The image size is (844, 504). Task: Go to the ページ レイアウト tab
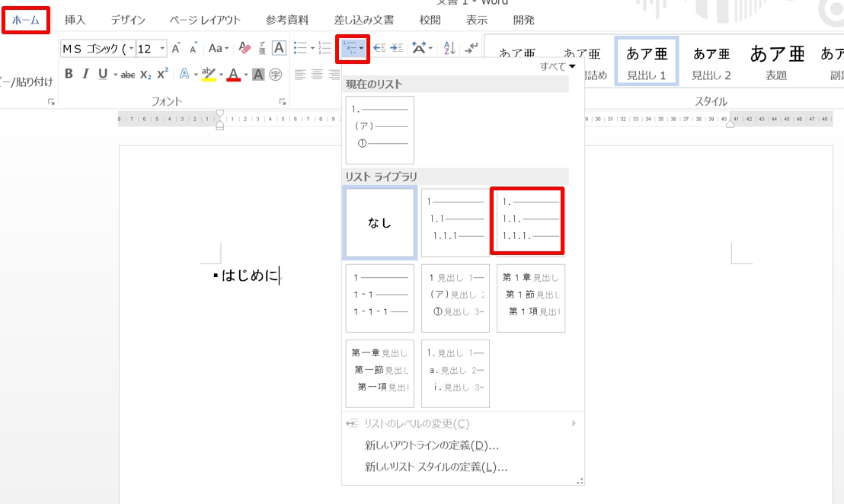point(205,21)
